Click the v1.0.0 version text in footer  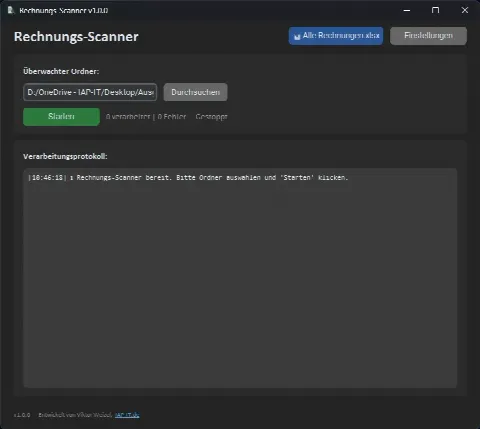pos(22,415)
